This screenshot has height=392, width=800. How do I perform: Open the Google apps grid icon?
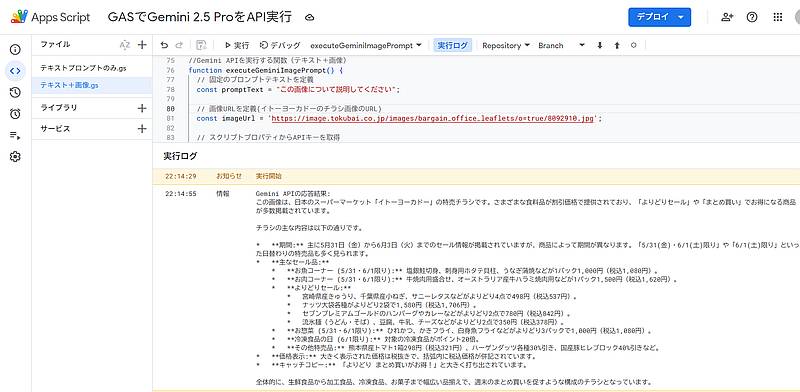point(778,17)
